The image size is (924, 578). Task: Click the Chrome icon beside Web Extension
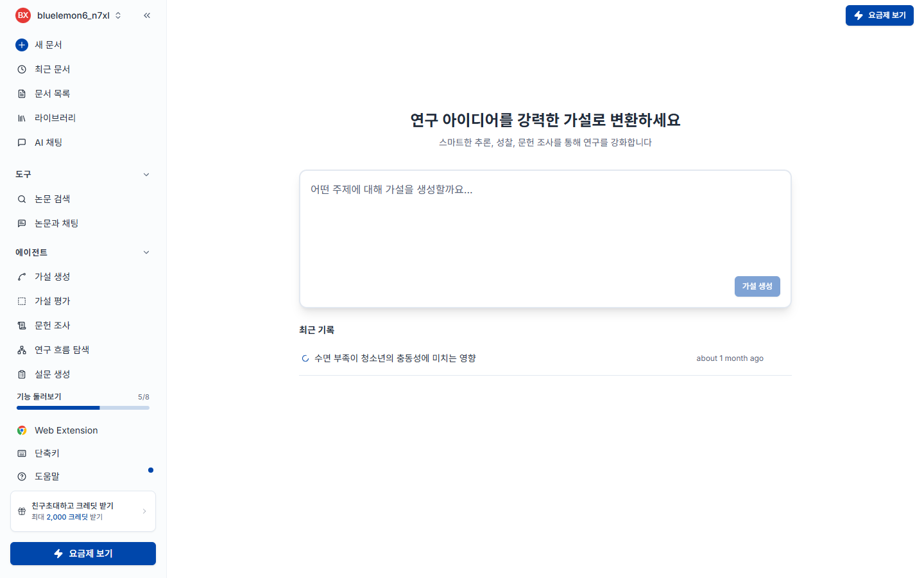click(x=22, y=430)
